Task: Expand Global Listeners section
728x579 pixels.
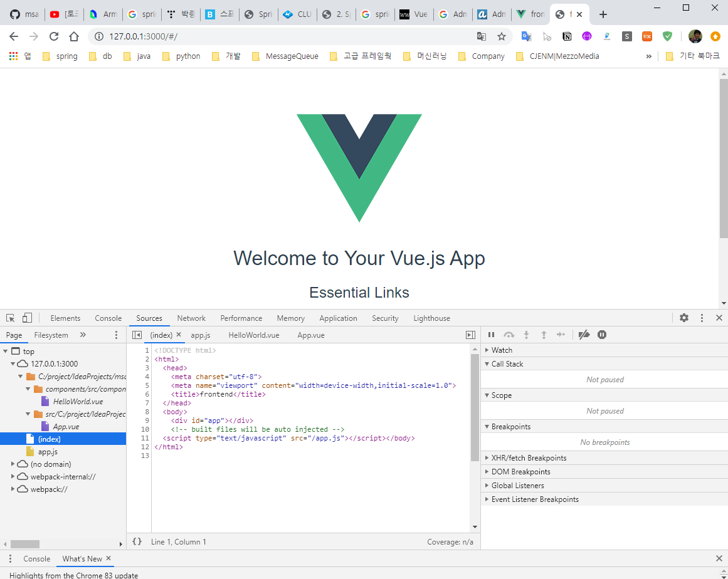Action: (604, 485)
